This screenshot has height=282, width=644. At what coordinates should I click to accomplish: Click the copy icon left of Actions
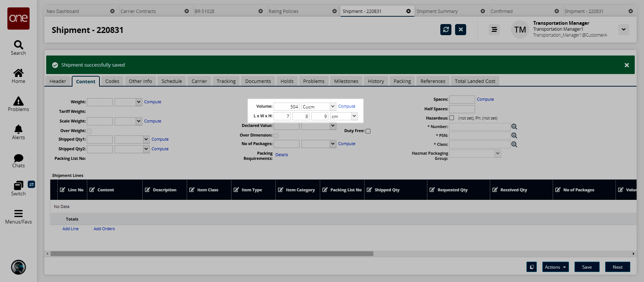(x=532, y=267)
